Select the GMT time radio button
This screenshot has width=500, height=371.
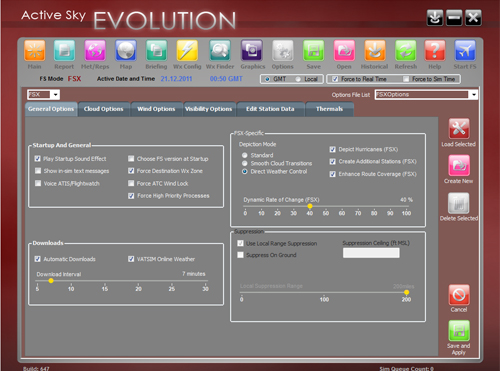(267, 79)
